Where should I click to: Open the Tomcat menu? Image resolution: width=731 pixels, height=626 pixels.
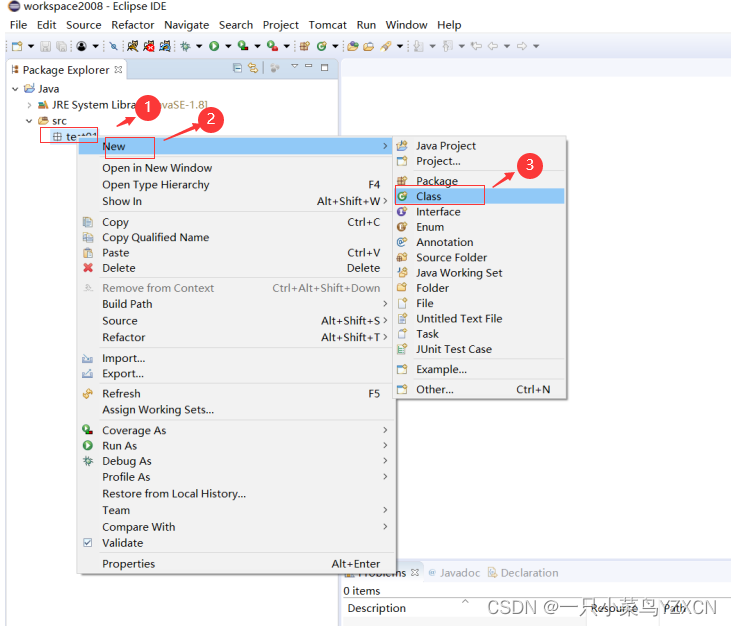327,25
